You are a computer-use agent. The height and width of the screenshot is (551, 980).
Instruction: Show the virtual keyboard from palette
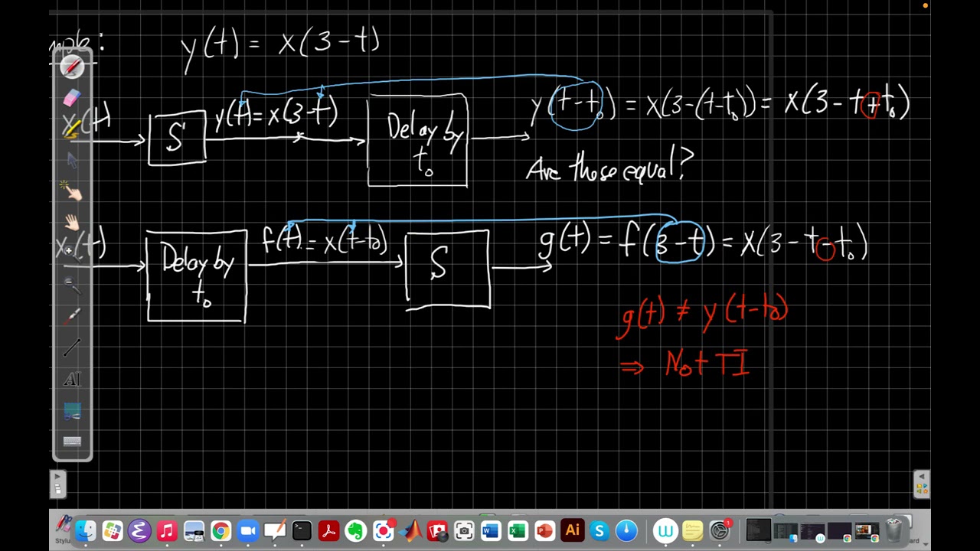pyautogui.click(x=72, y=442)
